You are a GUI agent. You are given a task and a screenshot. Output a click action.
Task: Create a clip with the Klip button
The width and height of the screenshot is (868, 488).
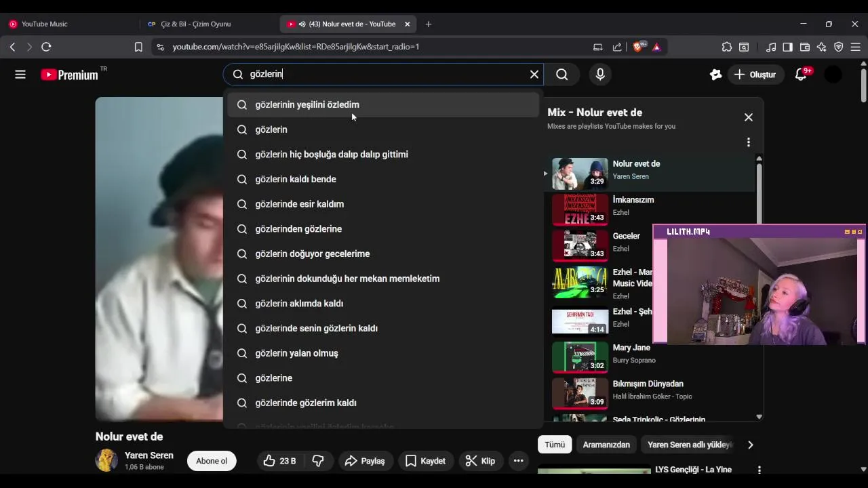click(481, 461)
